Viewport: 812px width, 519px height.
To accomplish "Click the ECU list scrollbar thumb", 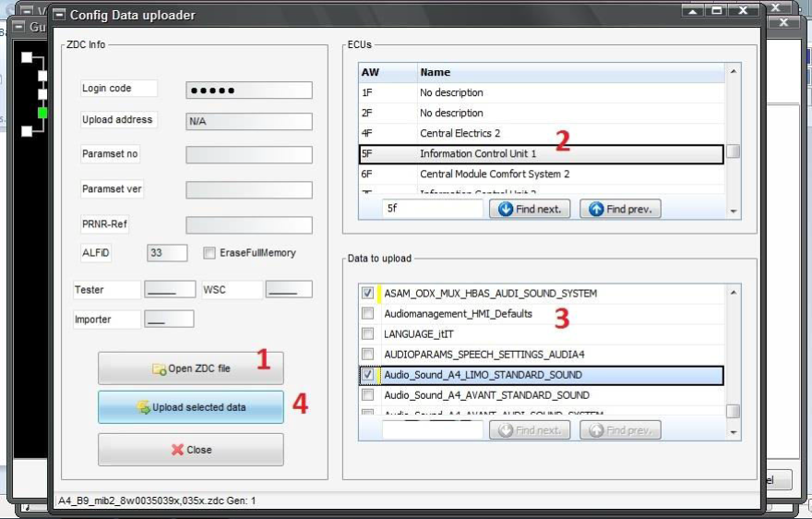I will (x=734, y=151).
